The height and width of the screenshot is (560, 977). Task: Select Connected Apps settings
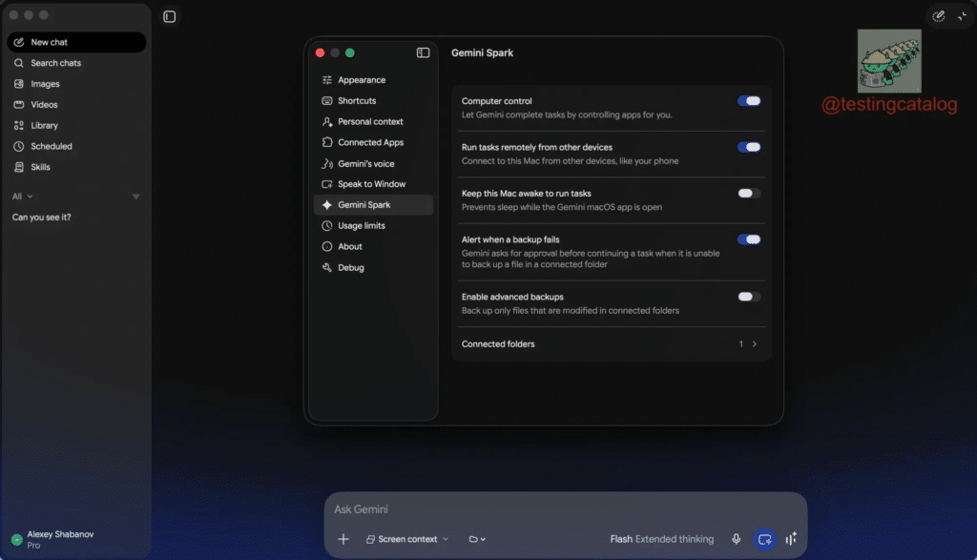pyautogui.click(x=373, y=143)
